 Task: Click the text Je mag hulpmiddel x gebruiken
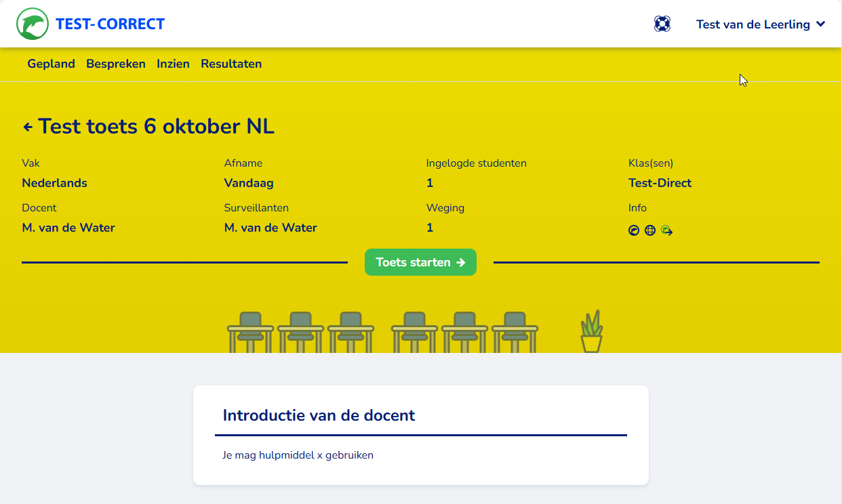tap(298, 455)
